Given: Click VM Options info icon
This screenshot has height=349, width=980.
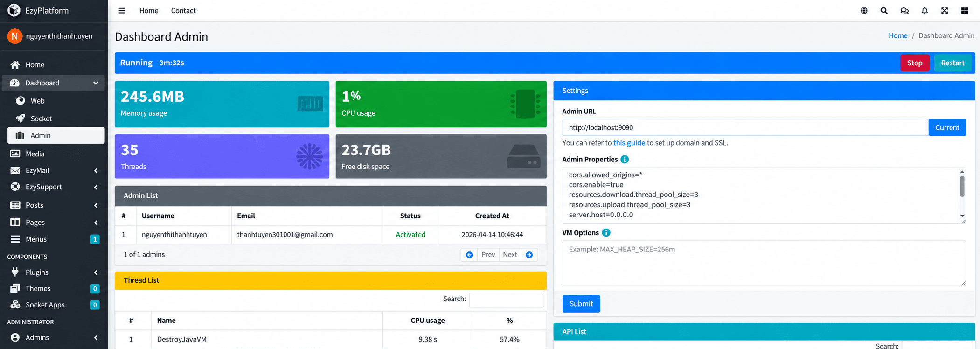Looking at the screenshot, I should pyautogui.click(x=606, y=233).
